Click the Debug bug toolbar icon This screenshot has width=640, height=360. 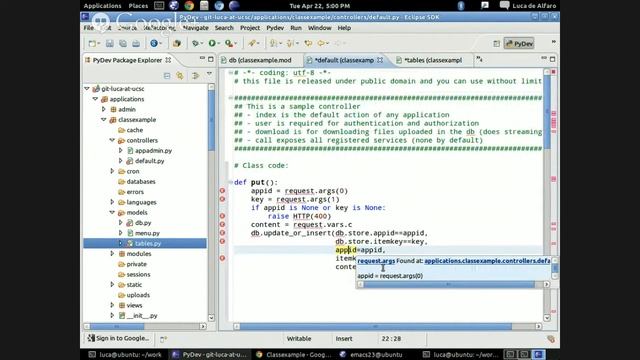(x=195, y=43)
